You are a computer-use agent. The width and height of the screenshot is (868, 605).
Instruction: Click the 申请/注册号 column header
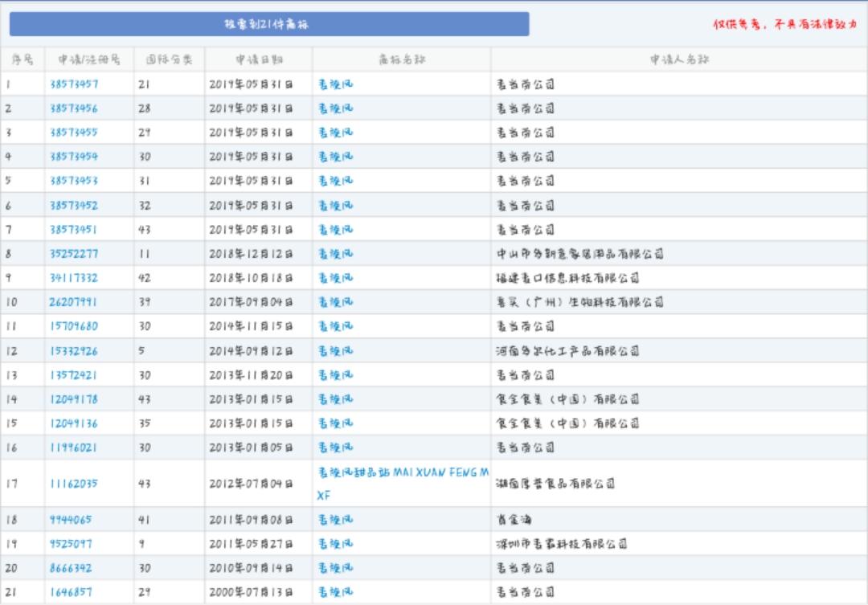pyautogui.click(x=89, y=59)
